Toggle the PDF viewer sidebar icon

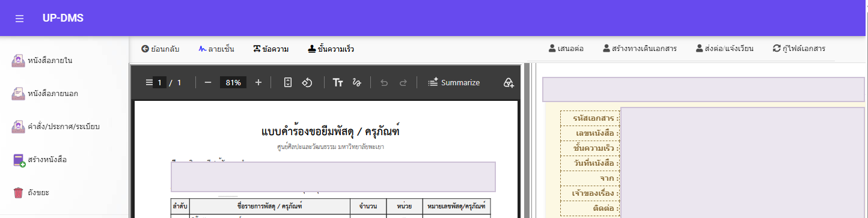coord(149,82)
